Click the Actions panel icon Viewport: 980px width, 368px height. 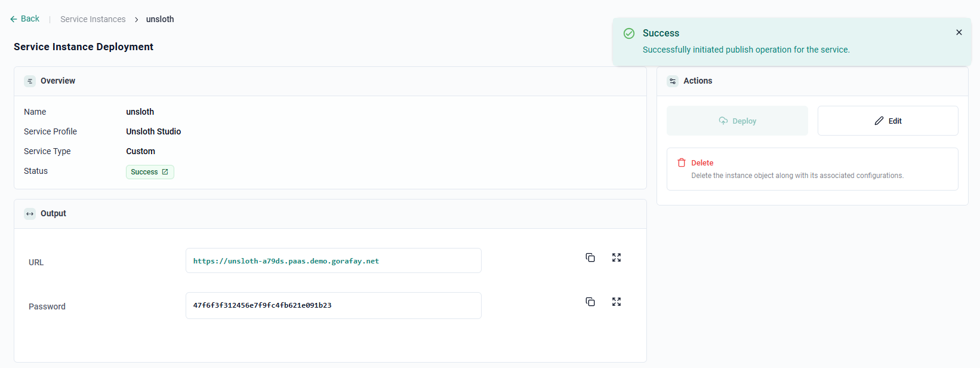click(x=673, y=81)
